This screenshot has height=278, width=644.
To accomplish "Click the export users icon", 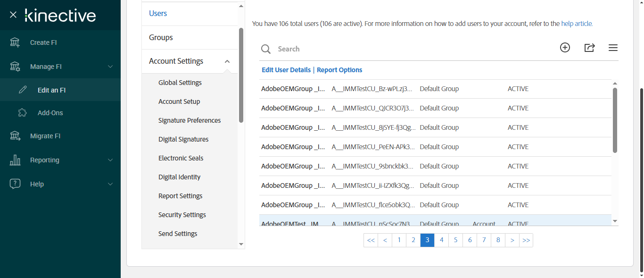I will pos(589,48).
